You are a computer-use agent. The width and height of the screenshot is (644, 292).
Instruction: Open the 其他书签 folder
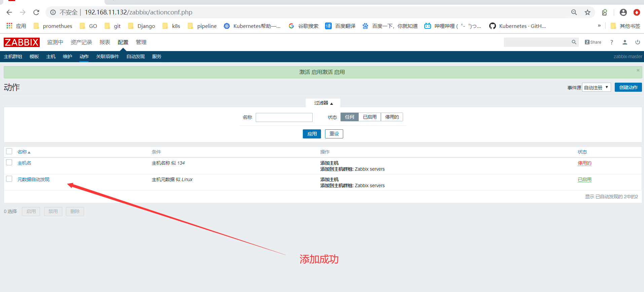(625, 26)
